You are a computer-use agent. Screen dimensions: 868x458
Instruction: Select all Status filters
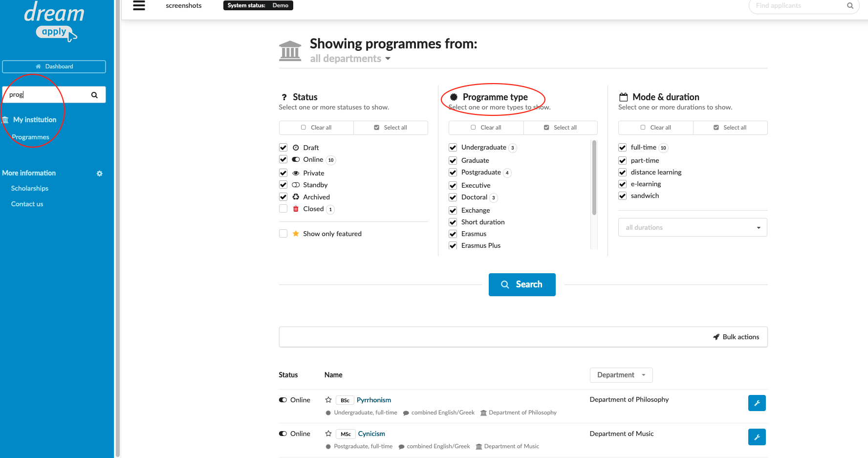pyautogui.click(x=391, y=128)
